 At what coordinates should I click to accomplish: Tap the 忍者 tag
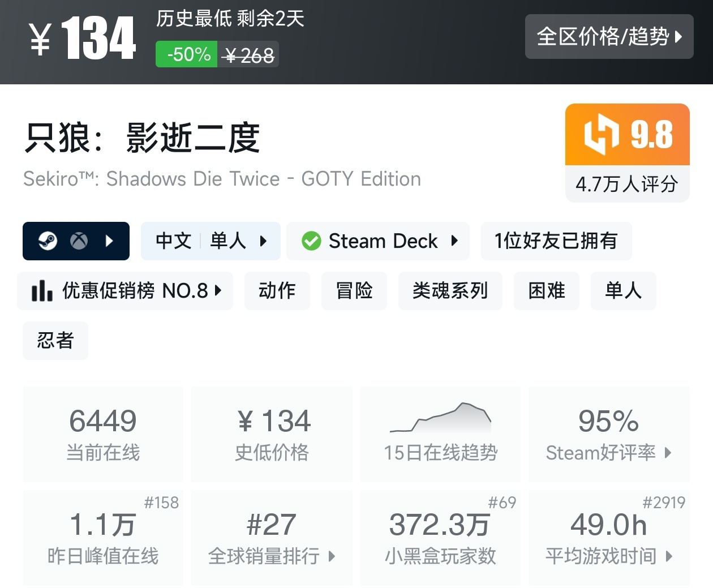(55, 341)
